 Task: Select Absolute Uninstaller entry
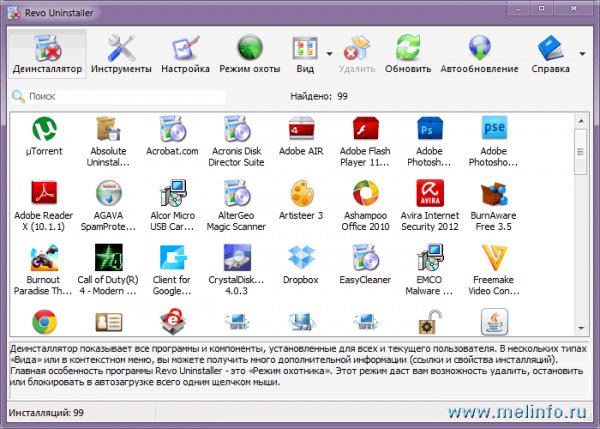click(108, 142)
